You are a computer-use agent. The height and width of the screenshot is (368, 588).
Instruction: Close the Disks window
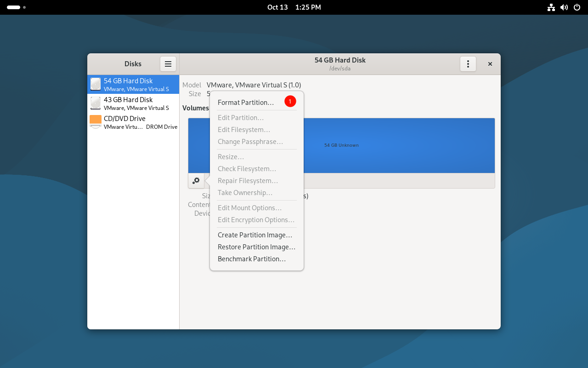[490, 64]
